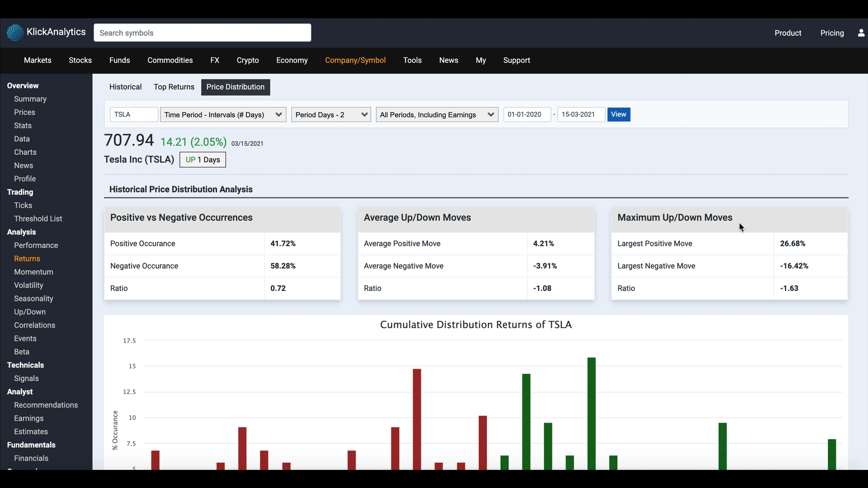The height and width of the screenshot is (488, 868).
Task: Click the Overview sidebar heading
Action: (x=23, y=85)
